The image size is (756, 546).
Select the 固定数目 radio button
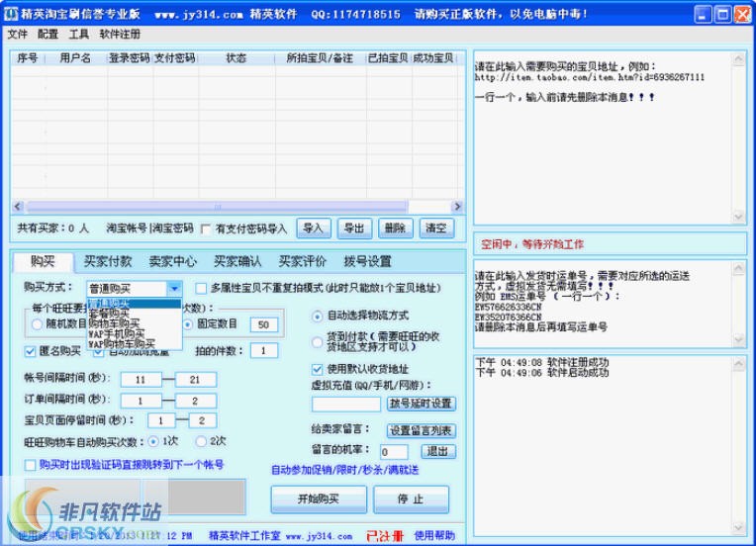click(188, 324)
